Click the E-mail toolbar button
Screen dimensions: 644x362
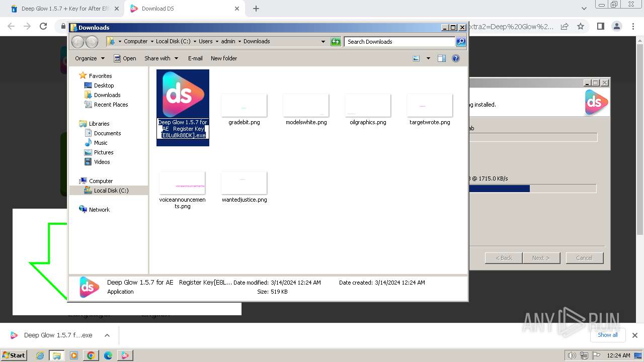coord(195,58)
